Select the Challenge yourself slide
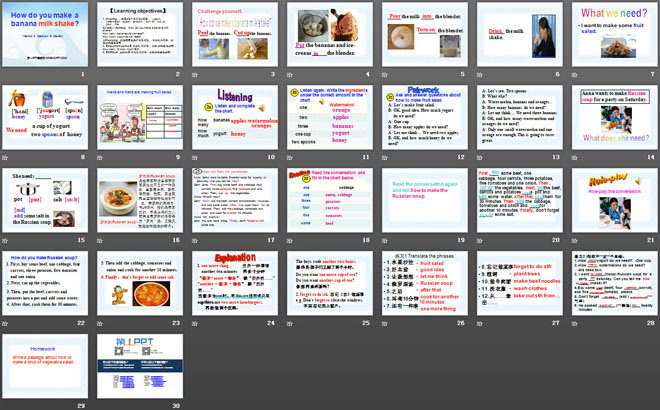660x410 pixels. 234,37
